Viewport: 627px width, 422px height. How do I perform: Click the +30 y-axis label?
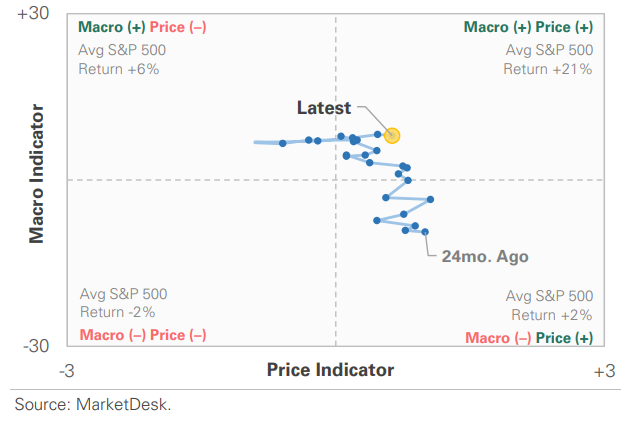[33, 13]
